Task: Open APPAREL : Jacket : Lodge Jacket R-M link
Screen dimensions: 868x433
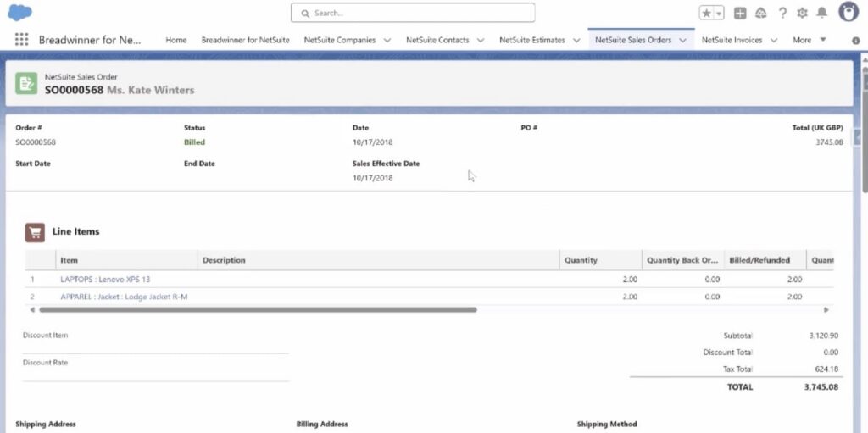Action: coord(124,297)
